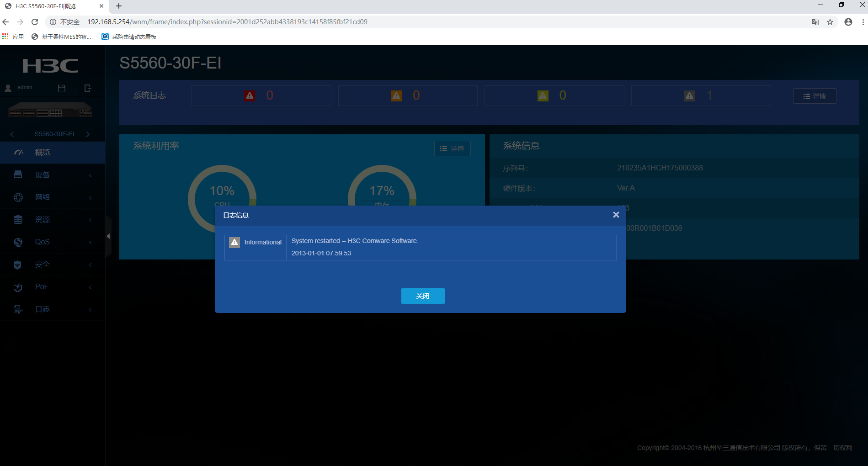Log out using the exit icon
Viewport: 868px width, 466px height.
coord(88,88)
